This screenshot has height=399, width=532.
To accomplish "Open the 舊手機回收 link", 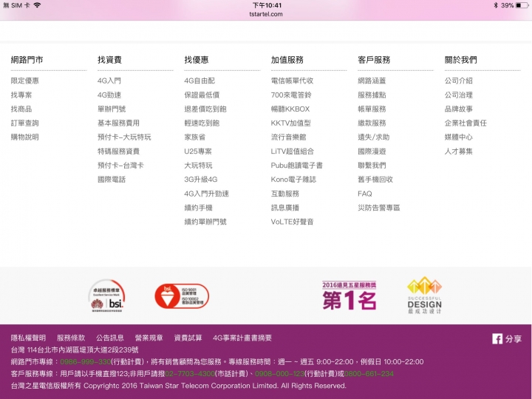I will (375, 180).
